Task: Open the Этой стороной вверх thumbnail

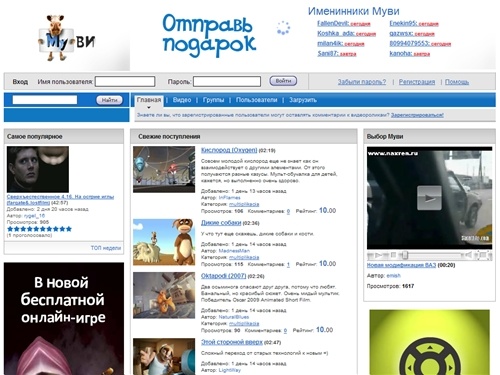Action: 164,356
